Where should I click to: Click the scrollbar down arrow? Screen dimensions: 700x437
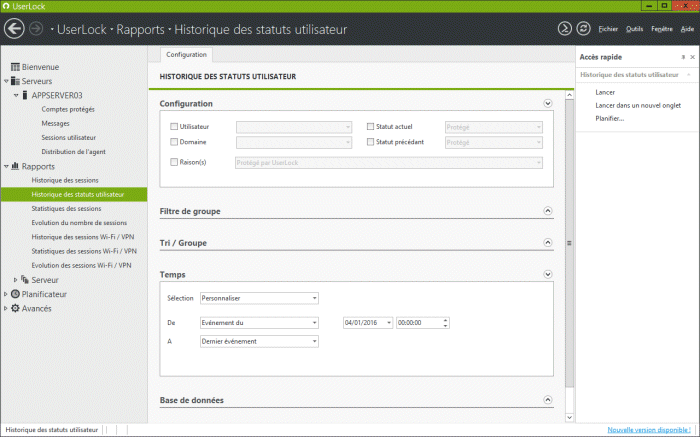pos(569,417)
